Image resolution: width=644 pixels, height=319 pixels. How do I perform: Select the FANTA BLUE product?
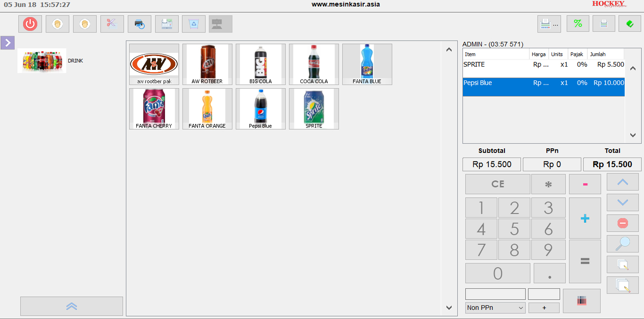click(x=367, y=64)
